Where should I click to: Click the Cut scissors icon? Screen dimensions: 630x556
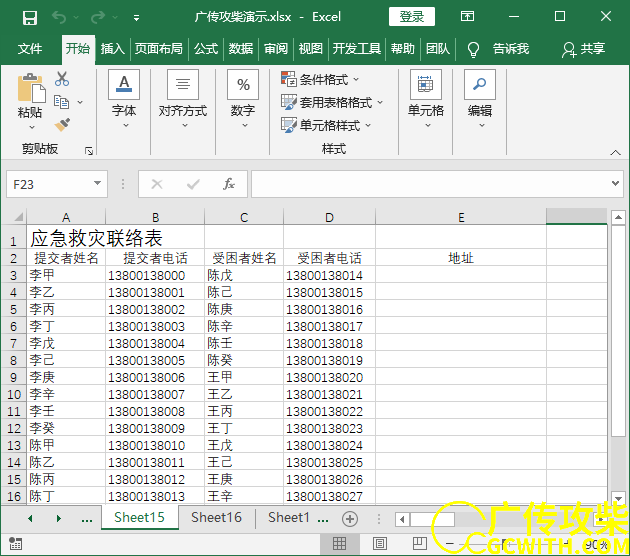[x=62, y=79]
